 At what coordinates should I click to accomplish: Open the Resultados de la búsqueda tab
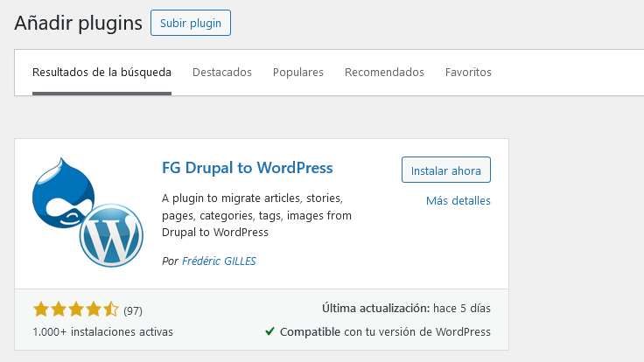101,73
